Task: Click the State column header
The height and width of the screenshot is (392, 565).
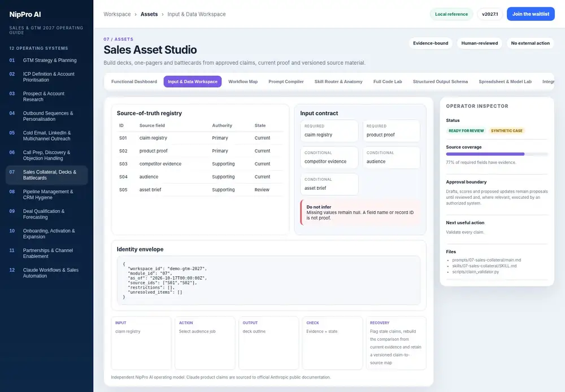Action: 260,125
